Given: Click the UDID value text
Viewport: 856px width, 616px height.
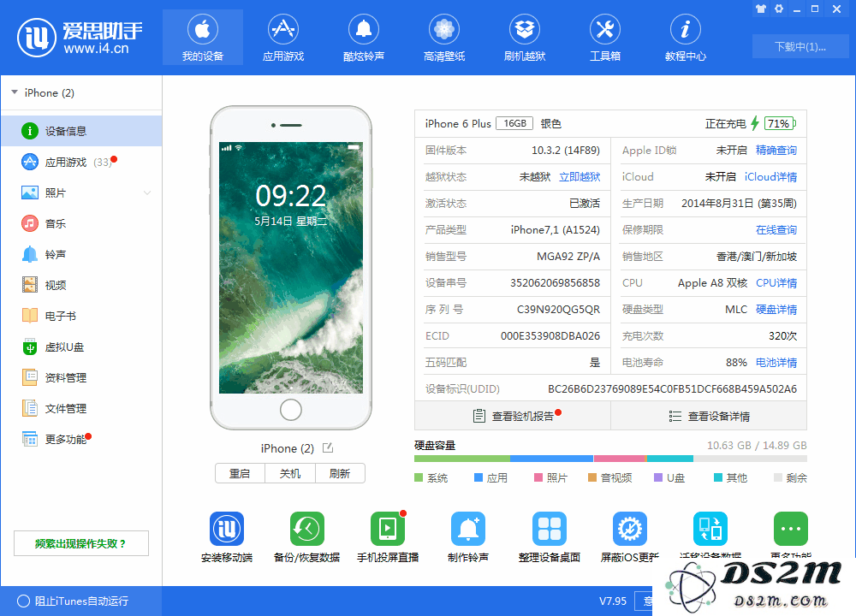Looking at the screenshot, I should [672, 389].
